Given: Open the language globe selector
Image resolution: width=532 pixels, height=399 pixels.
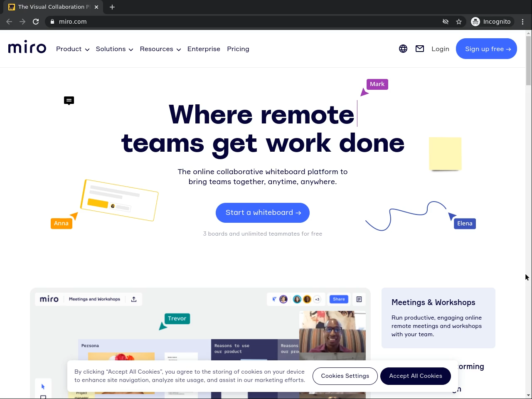Looking at the screenshot, I should point(403,49).
